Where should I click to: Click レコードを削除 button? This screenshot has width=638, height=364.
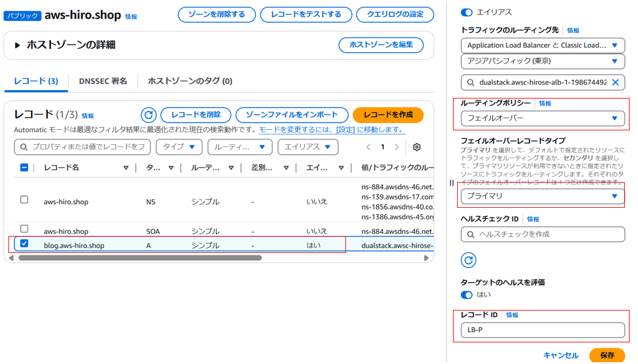click(196, 115)
